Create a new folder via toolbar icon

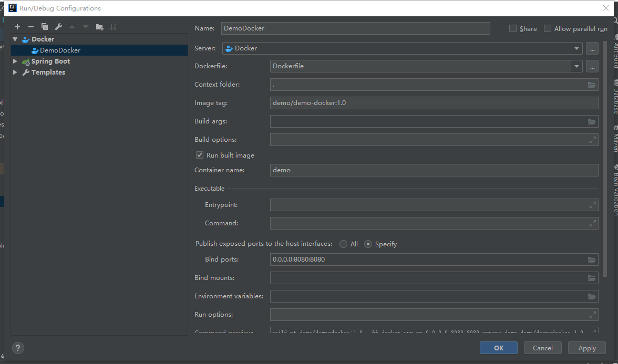pos(99,27)
